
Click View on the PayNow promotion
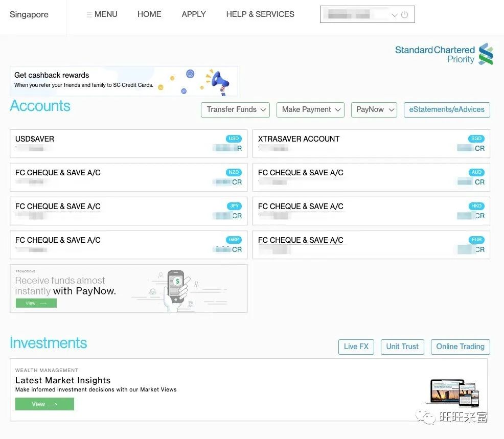click(36, 303)
